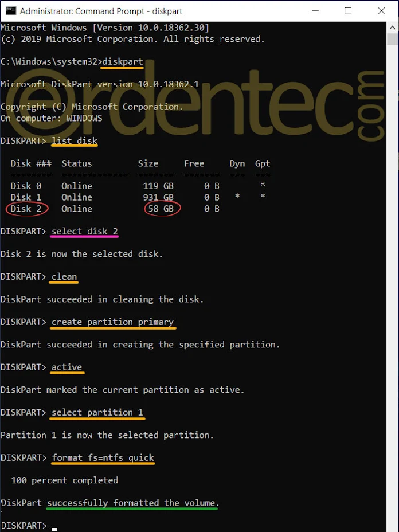Image resolution: width=399 pixels, height=532 pixels.
Task: Click the '119 GB' size value
Action: click(x=158, y=186)
